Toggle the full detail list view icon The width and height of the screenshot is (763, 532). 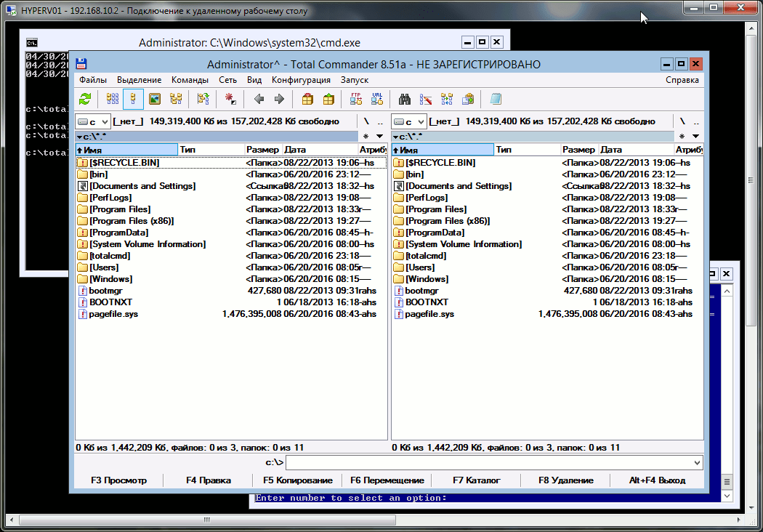[133, 99]
